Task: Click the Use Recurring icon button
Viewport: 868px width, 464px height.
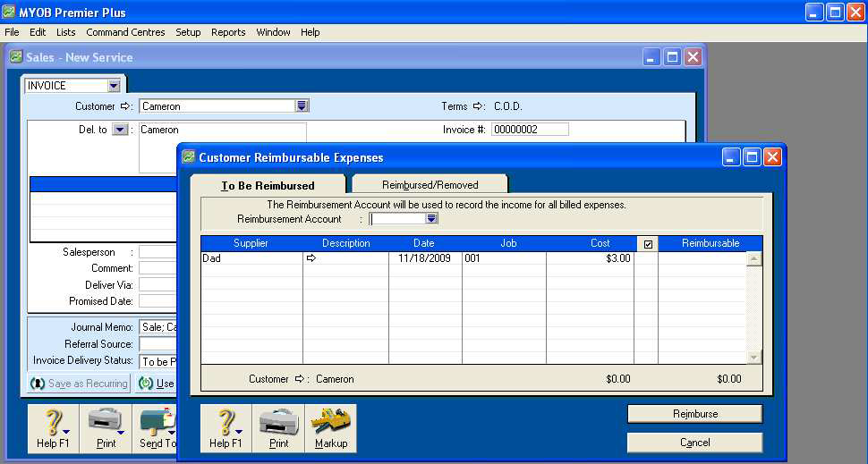Action: pyautogui.click(x=156, y=384)
